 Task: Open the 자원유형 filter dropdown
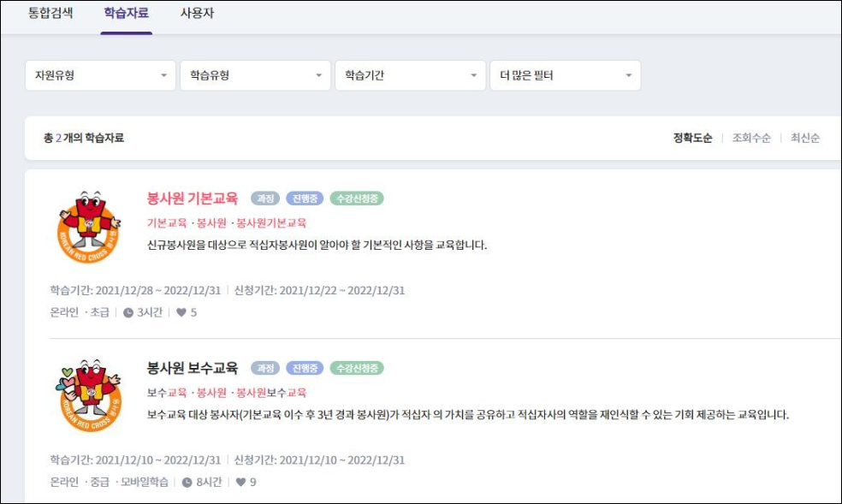(x=102, y=75)
